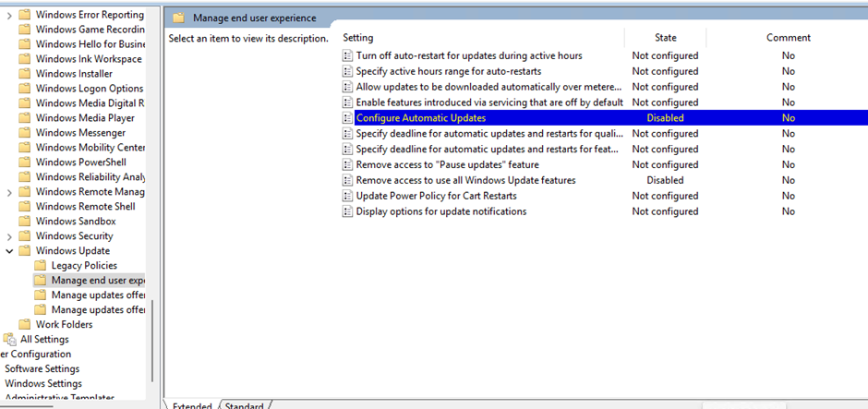Select Windows Media Player in the tree
The width and height of the screenshot is (868, 409).
click(85, 118)
